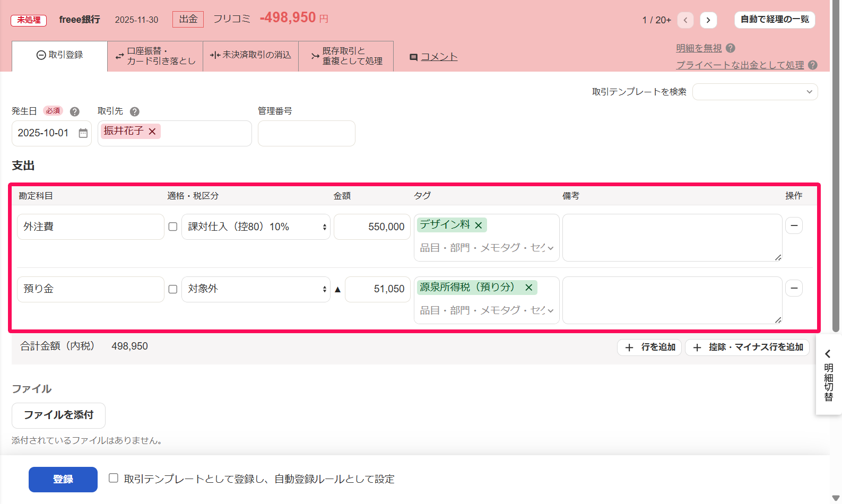Image resolution: width=842 pixels, height=504 pixels.
Task: Edit the 外注費 account field
Action: [91, 227]
